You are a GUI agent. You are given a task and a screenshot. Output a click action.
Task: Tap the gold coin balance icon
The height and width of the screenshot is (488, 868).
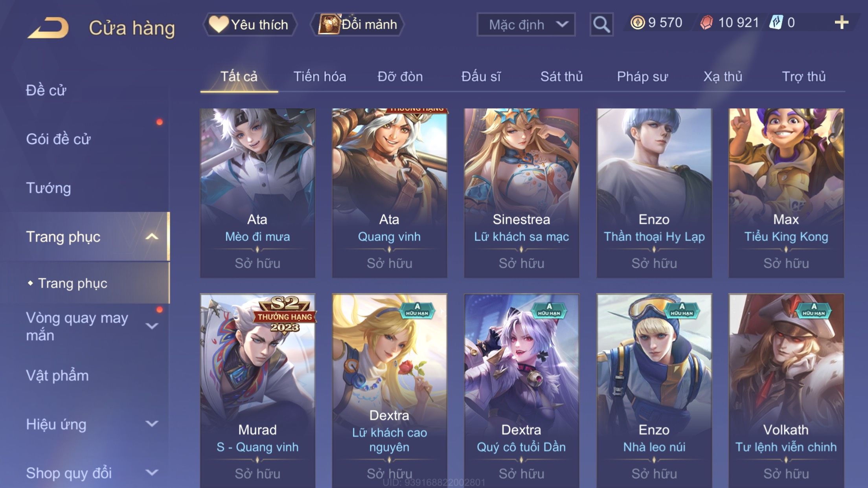(638, 22)
